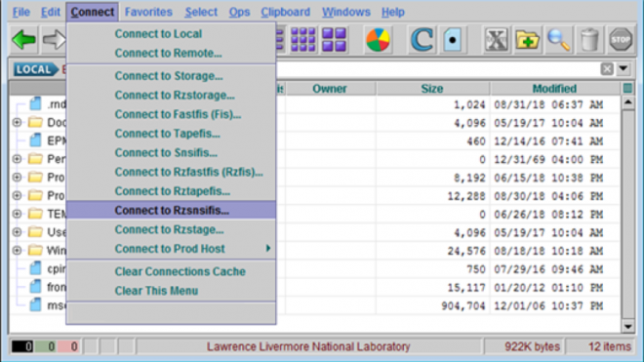Click the X cancel toolbar icon

coord(496,40)
